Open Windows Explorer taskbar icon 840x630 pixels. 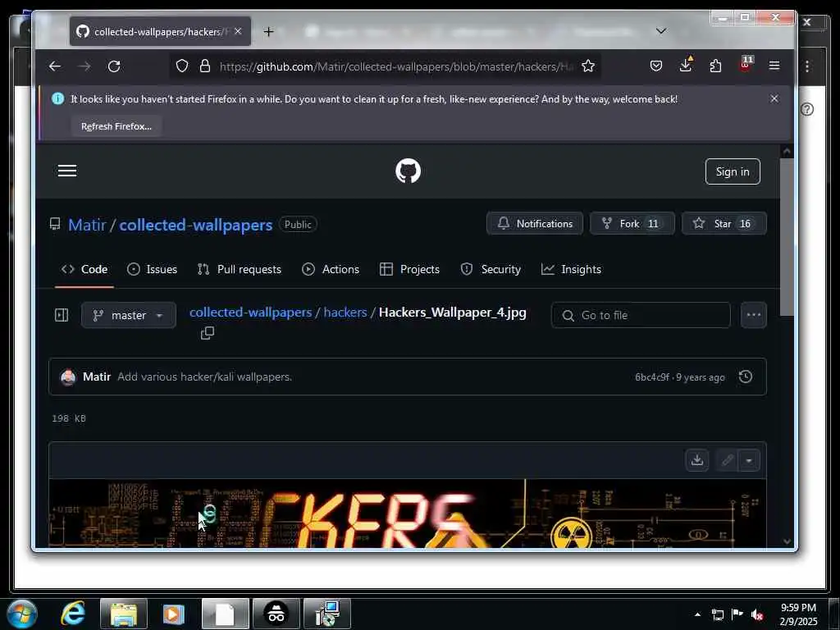(x=124, y=614)
